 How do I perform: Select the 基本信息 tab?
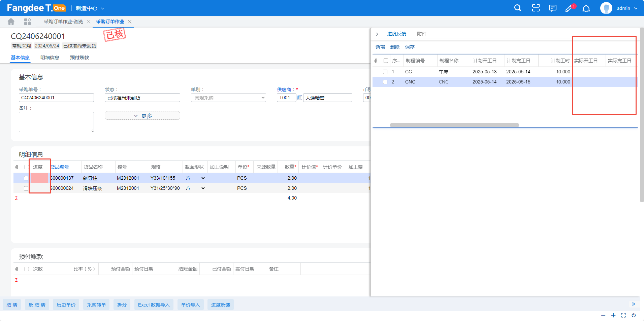pyautogui.click(x=20, y=58)
